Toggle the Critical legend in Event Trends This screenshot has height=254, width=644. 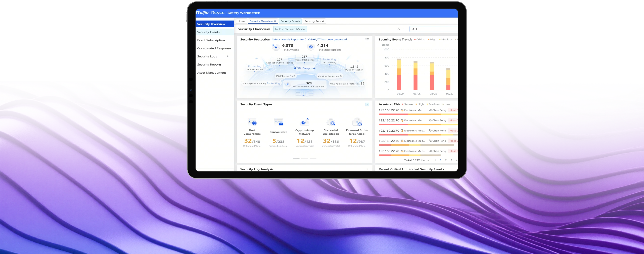coord(419,40)
